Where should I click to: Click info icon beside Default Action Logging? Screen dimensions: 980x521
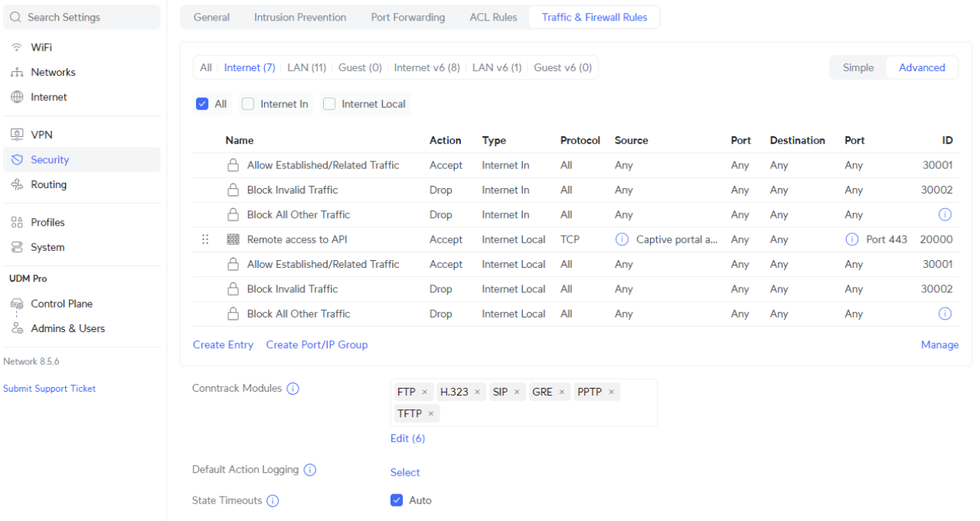(x=310, y=470)
